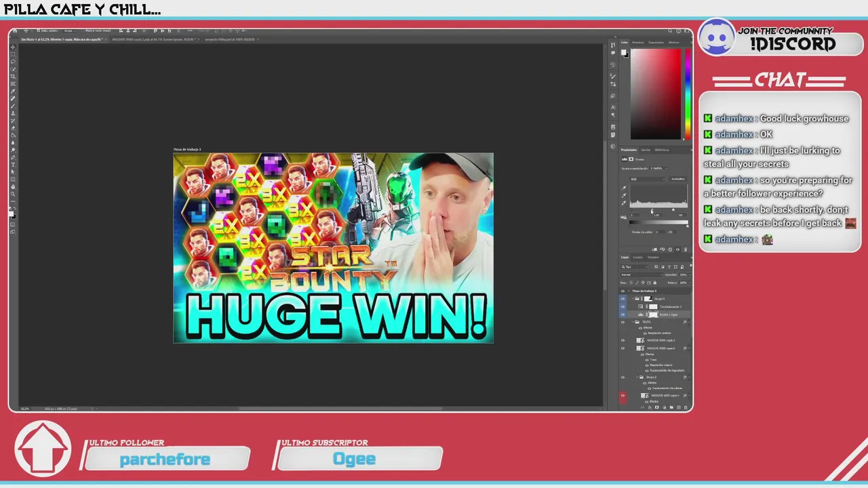Delete layer with Layers trash icon

[x=686, y=407]
